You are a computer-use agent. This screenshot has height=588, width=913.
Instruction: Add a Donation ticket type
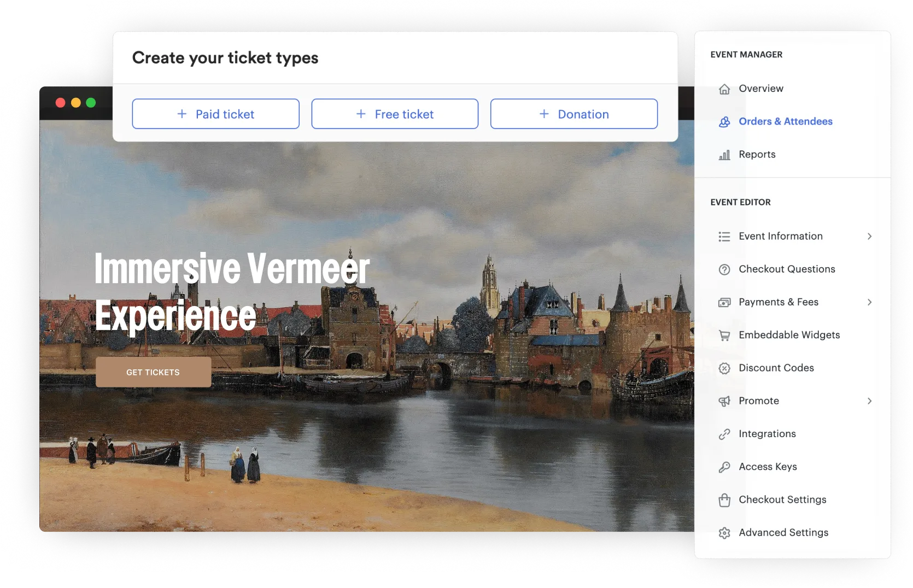click(574, 114)
